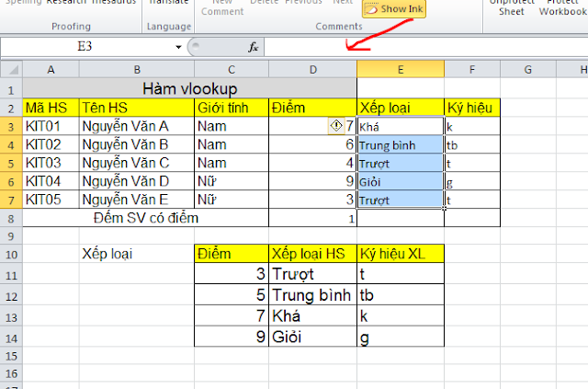Select column B header
This screenshot has height=389, width=588.
click(137, 70)
